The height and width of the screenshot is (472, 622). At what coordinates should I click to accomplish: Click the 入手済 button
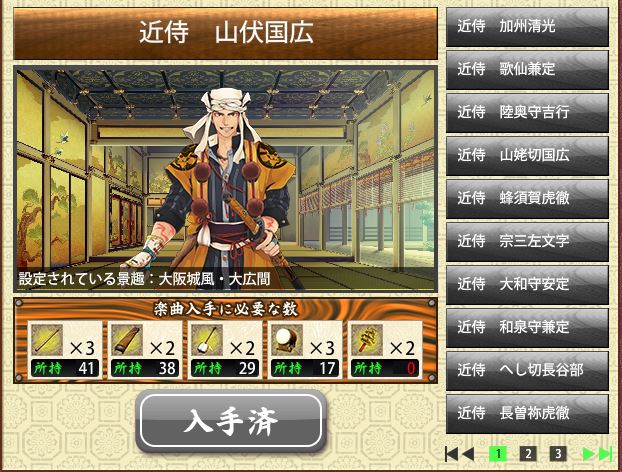(231, 421)
